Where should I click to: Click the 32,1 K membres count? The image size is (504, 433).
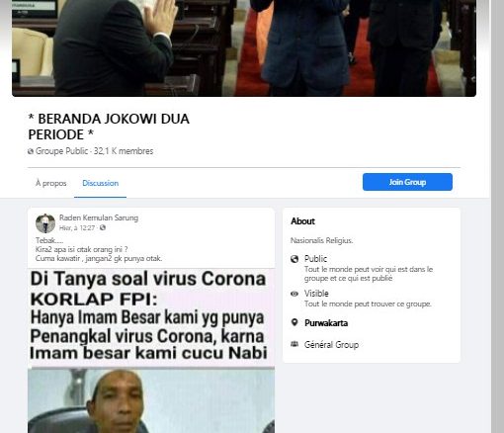click(124, 151)
